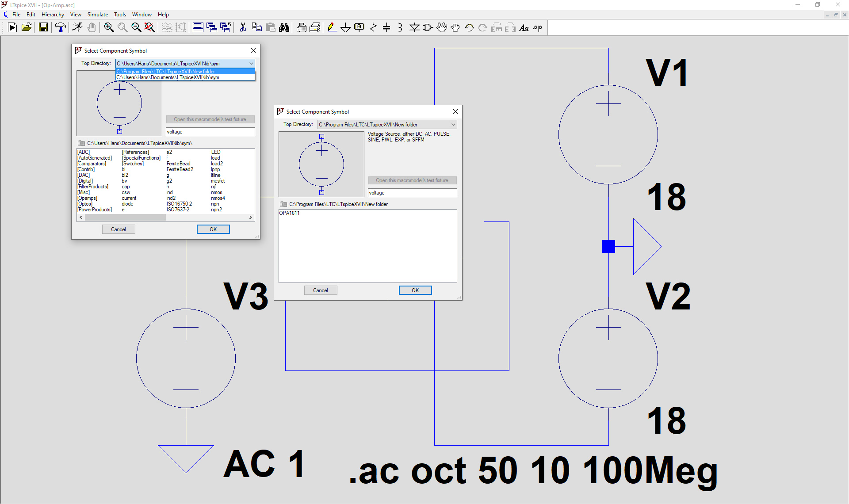Click OK in the left Select Component dialog
Image resolution: width=849 pixels, height=504 pixels.
coord(213,229)
